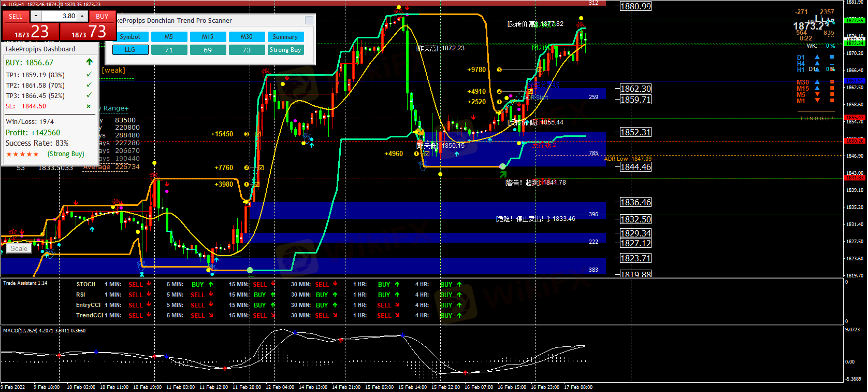Image resolution: width=868 pixels, height=392 pixels.
Task: Click the checkmark next to TP3 target
Action: (89, 95)
